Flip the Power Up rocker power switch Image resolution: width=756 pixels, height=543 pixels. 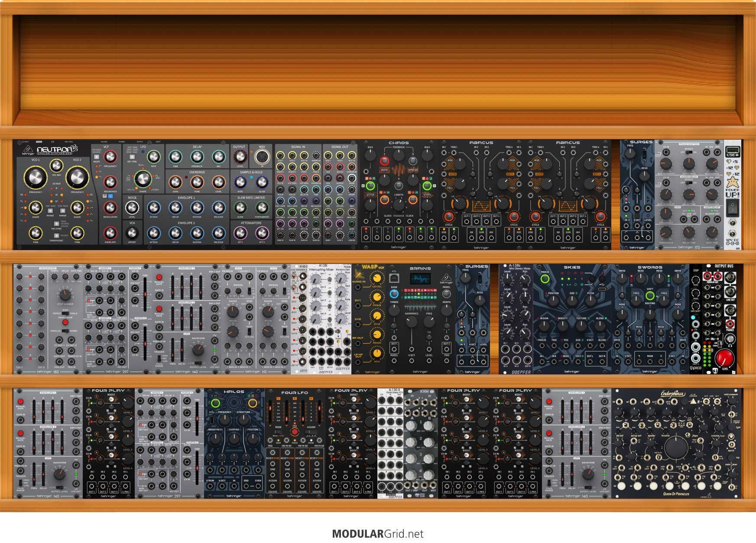(x=732, y=208)
